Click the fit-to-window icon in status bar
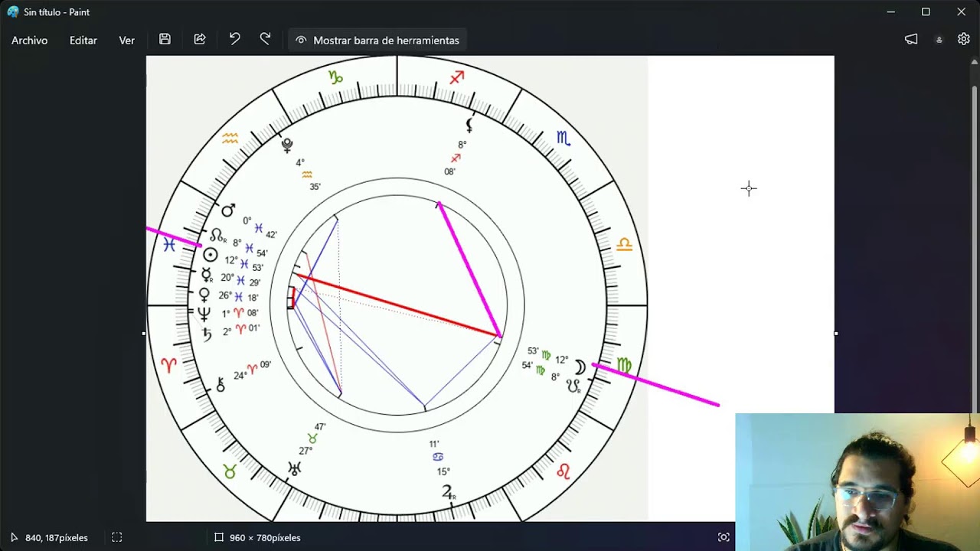Viewport: 980px width, 551px height. coord(724,537)
